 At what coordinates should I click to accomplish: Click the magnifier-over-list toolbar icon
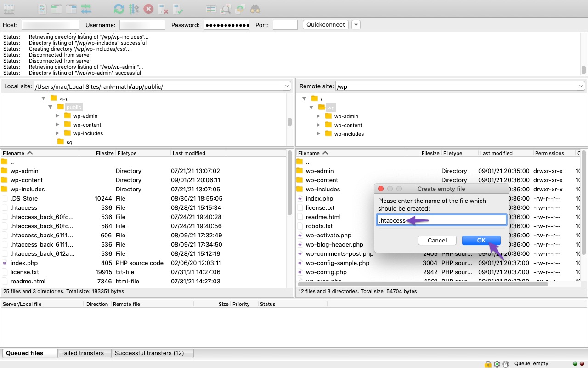coord(226,9)
